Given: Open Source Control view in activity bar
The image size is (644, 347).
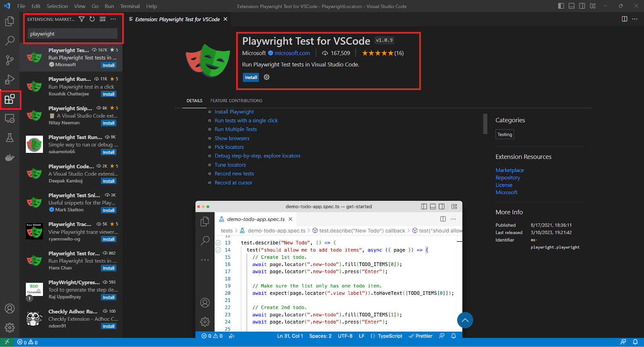Looking at the screenshot, I should (10, 60).
